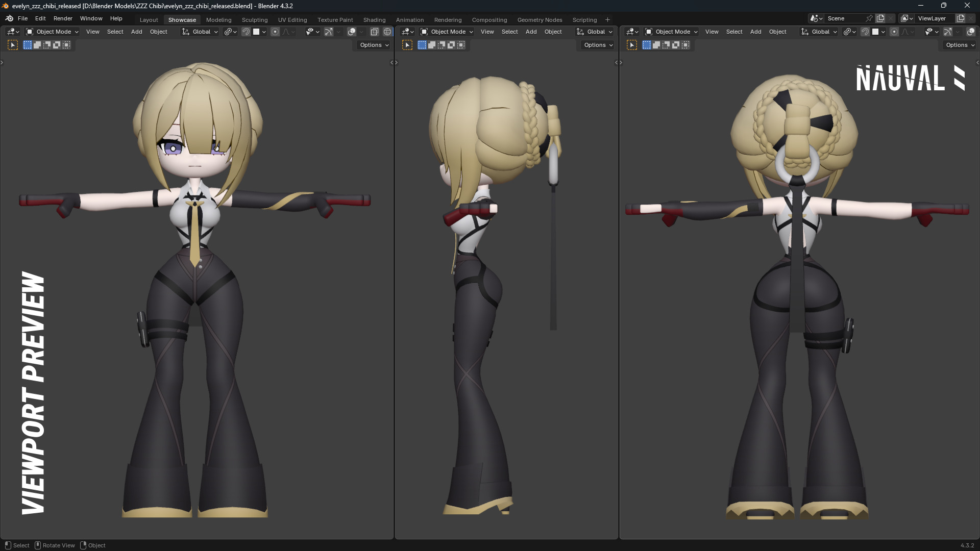Open Global transform orientation in left viewport
The height and width of the screenshot is (551, 980).
[x=200, y=32]
